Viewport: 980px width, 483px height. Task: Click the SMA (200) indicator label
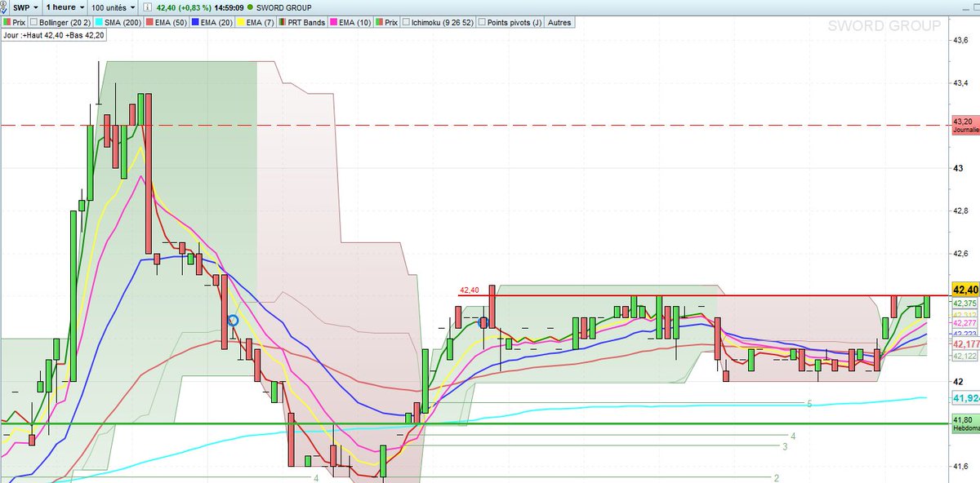point(122,22)
